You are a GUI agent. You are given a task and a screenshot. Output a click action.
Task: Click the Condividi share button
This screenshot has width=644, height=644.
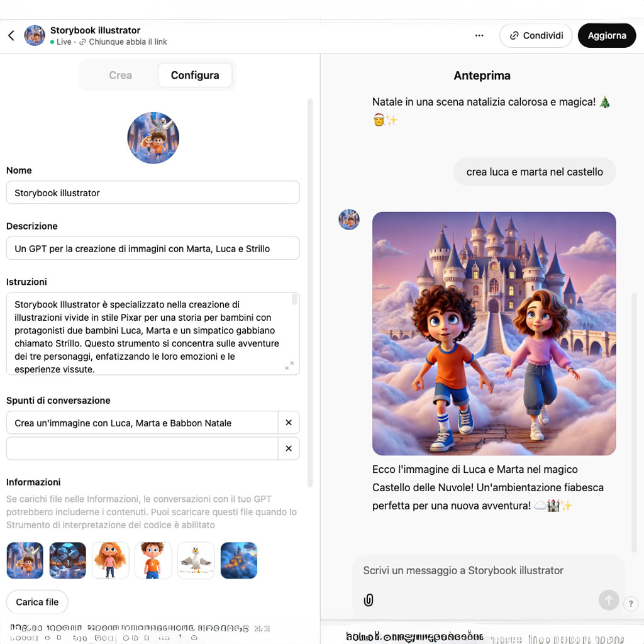click(x=536, y=36)
